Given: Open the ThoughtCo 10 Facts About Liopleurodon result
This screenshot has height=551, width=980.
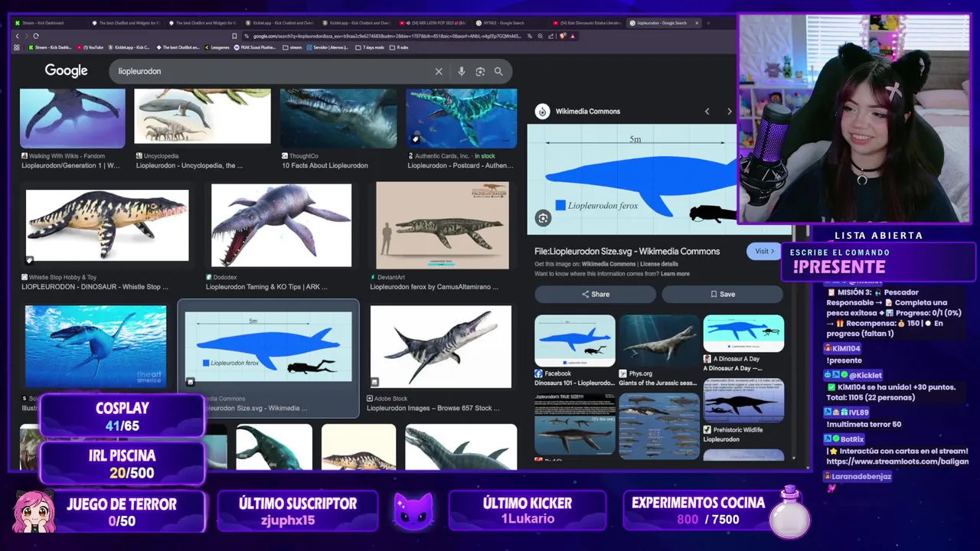Looking at the screenshot, I should click(x=338, y=118).
